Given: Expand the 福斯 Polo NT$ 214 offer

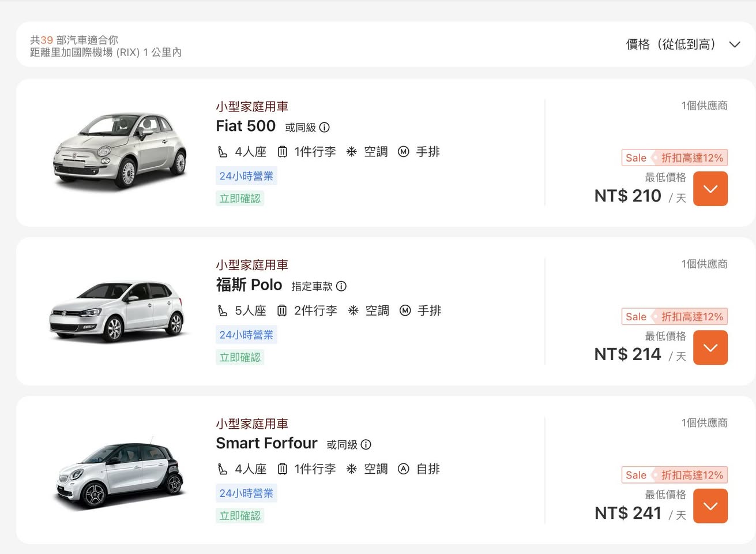Looking at the screenshot, I should pyautogui.click(x=710, y=347).
